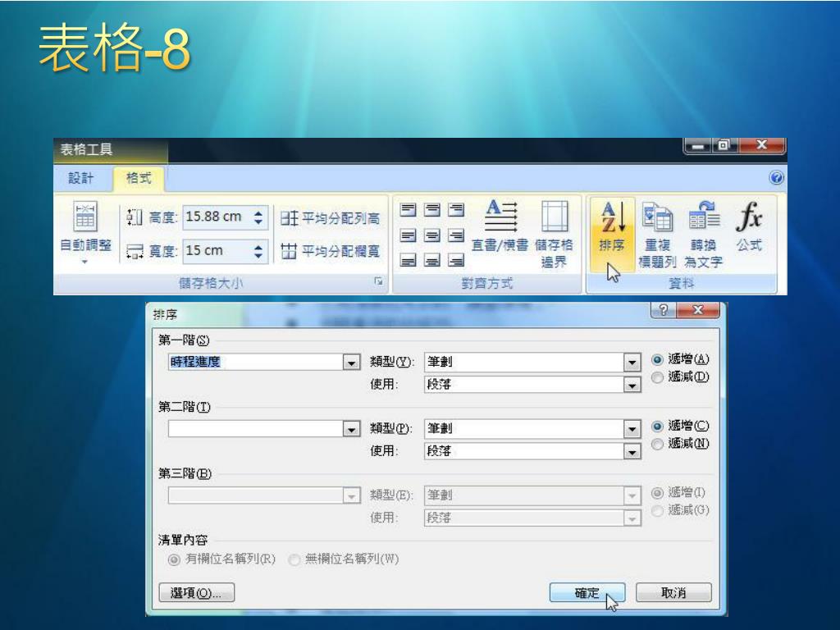Open 儲存格邊界 cell margins icon
This screenshot has height=630, width=840.
pos(554,235)
